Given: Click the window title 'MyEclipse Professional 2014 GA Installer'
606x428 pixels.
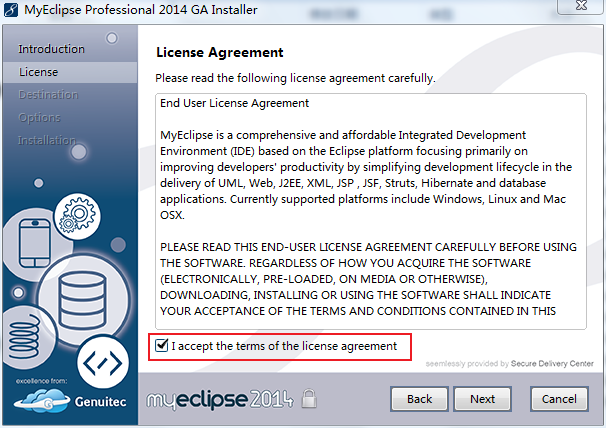Looking at the screenshot, I should coord(141,10).
